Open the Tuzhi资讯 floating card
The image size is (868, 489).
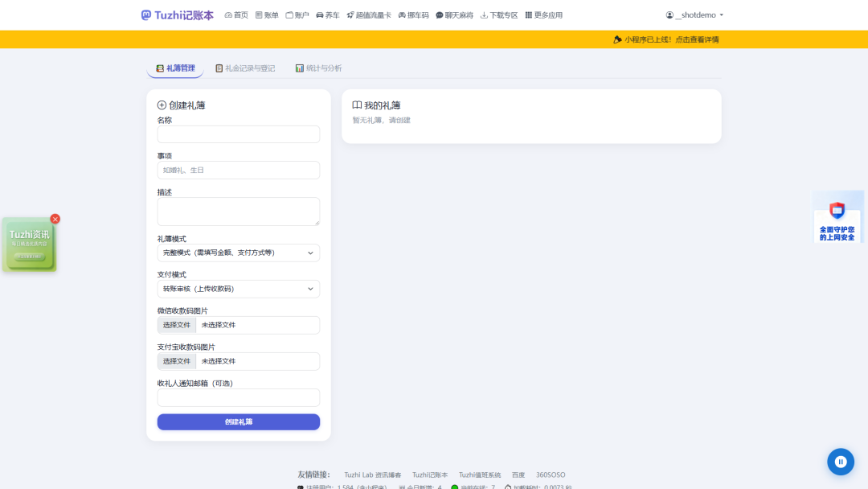pos(29,244)
